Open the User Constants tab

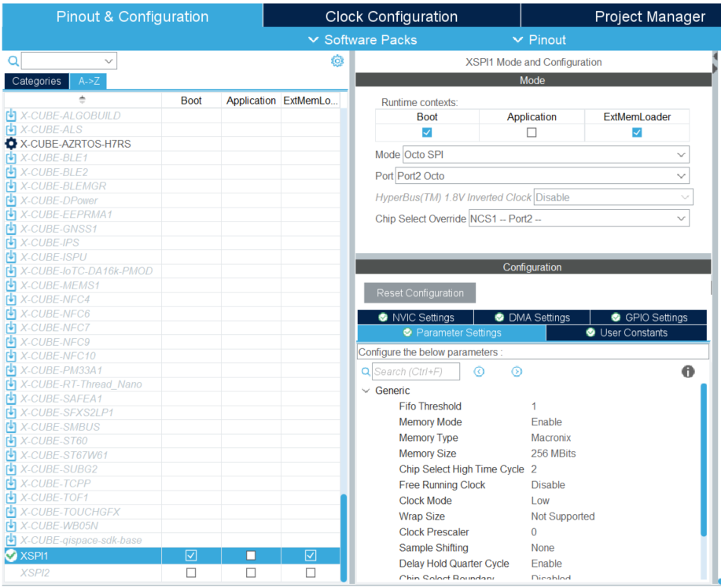(627, 333)
